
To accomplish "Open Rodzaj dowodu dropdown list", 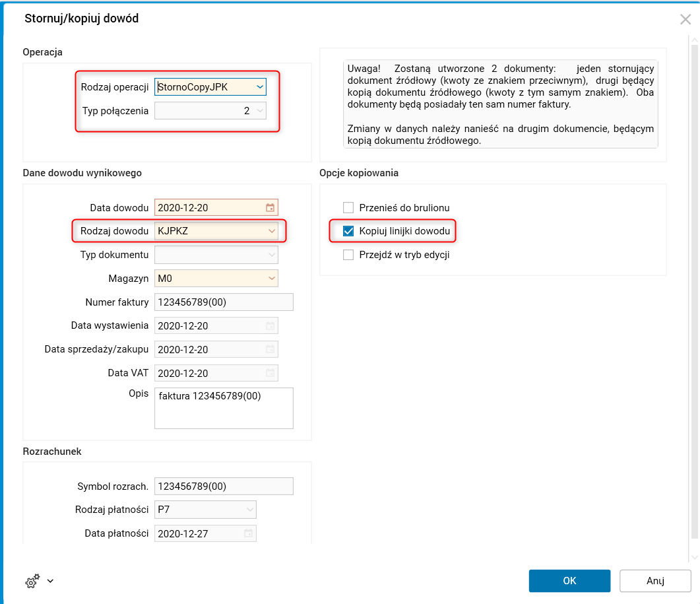I will pyautogui.click(x=271, y=231).
